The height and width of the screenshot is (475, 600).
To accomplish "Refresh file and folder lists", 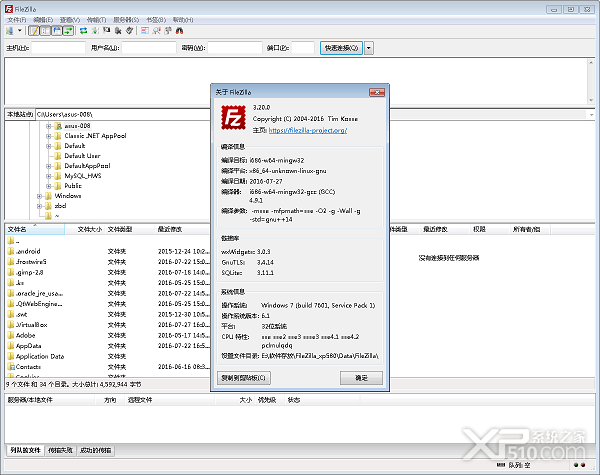I will (83, 31).
